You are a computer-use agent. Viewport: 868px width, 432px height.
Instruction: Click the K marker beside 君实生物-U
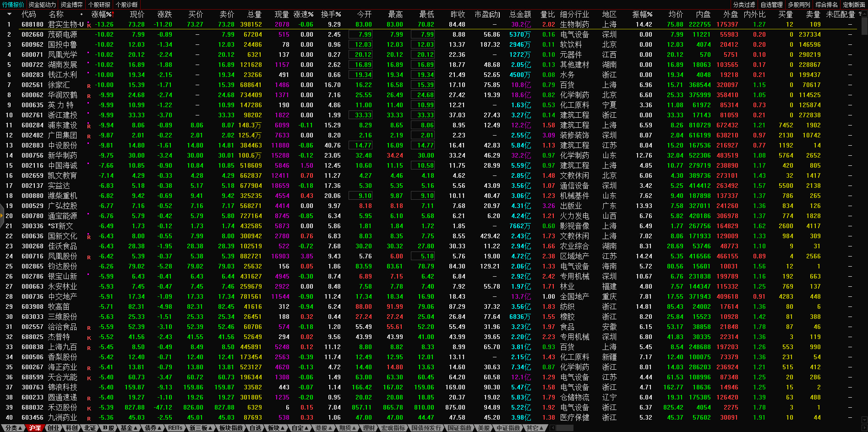click(89, 25)
